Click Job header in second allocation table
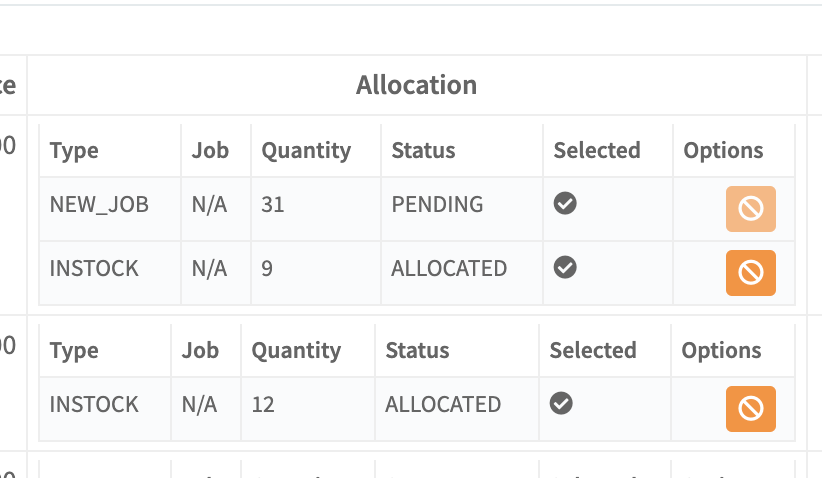 (x=200, y=351)
